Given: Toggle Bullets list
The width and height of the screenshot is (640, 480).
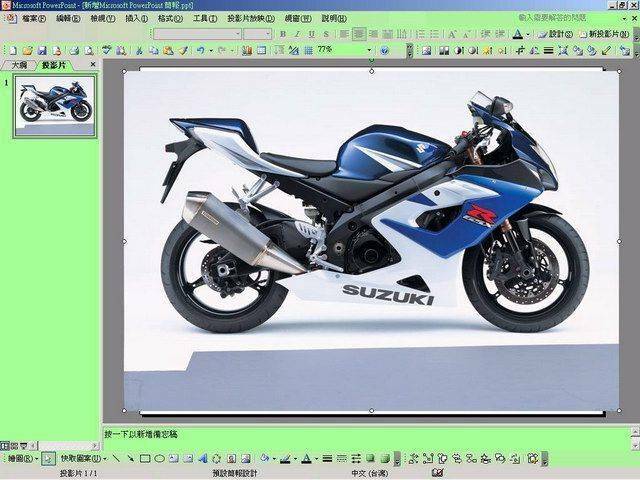Looking at the screenshot, I should point(435,34).
